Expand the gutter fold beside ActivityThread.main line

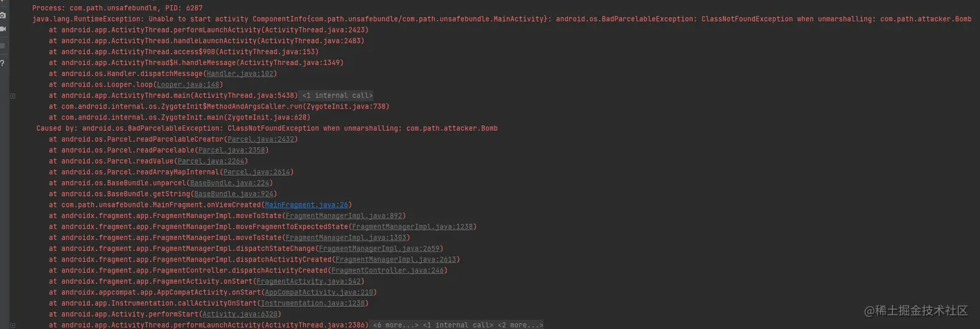[12, 96]
